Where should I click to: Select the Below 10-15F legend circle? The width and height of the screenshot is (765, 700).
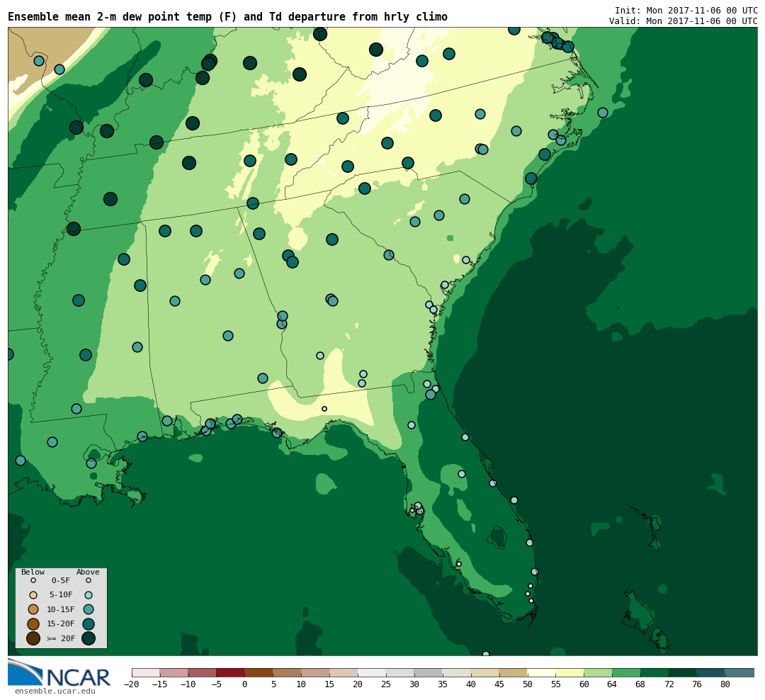[33, 609]
